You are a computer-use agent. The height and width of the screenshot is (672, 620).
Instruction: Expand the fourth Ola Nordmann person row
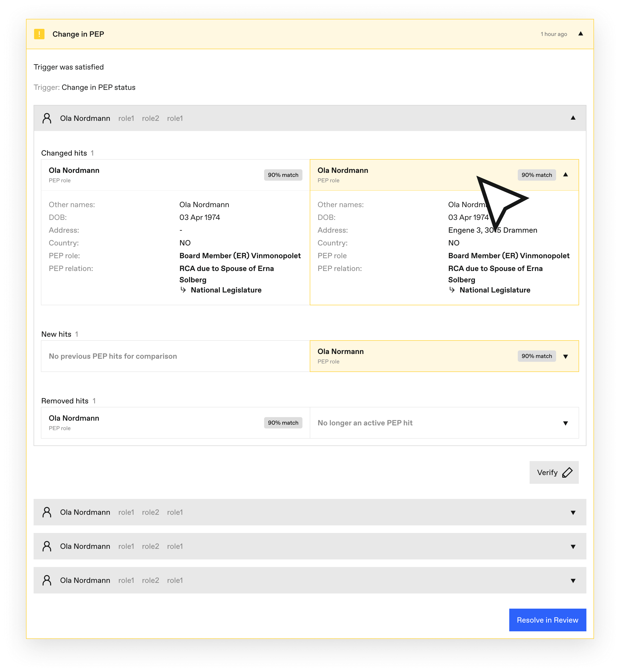(x=573, y=580)
